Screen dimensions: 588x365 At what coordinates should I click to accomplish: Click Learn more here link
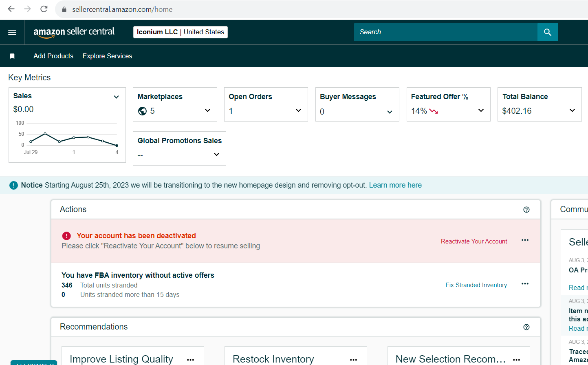[x=395, y=185]
